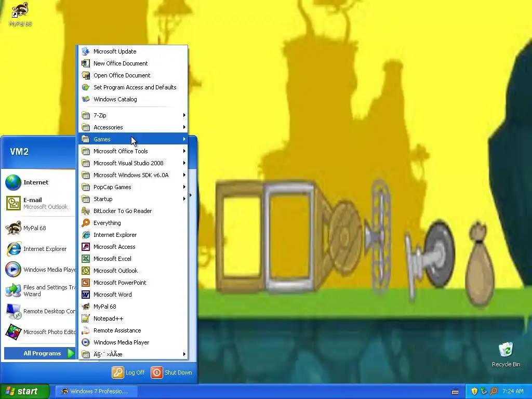Click the Windows Media Player text in Start list
The width and height of the screenshot is (532, 399).
[49, 270]
